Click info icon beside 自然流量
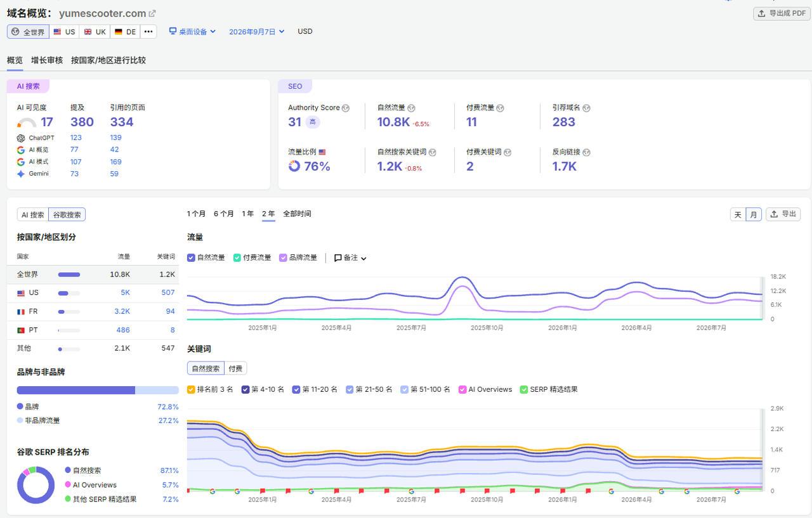The height and width of the screenshot is (518, 812). 411,108
